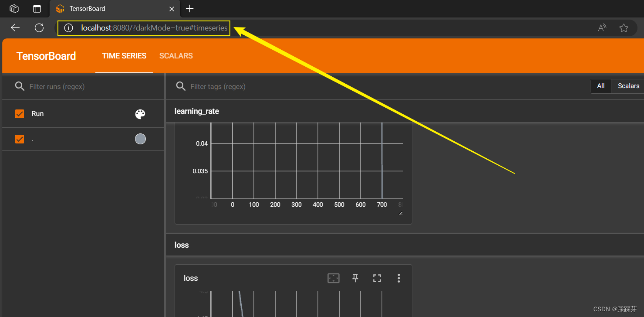Toggle full size for the loss card
644x317 pixels.
point(377,278)
